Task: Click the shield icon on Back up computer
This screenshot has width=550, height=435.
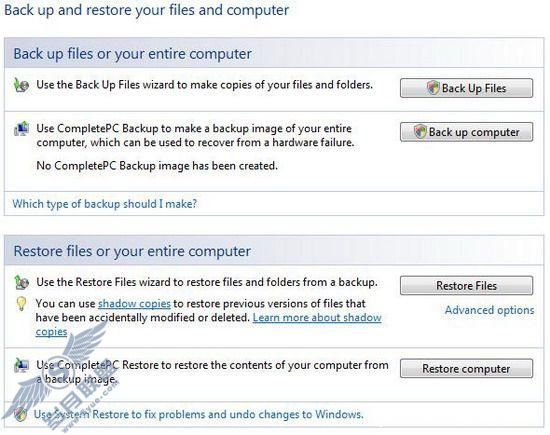Action: 420,132
